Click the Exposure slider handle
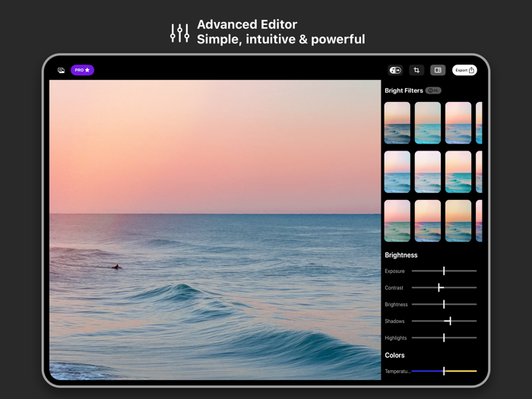532x399 pixels. point(444,271)
